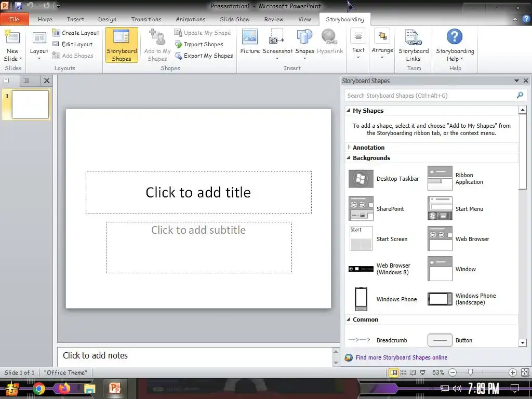Open Find more Storyboard Shapes online
Image resolution: width=532 pixels, height=399 pixels.
(402, 357)
